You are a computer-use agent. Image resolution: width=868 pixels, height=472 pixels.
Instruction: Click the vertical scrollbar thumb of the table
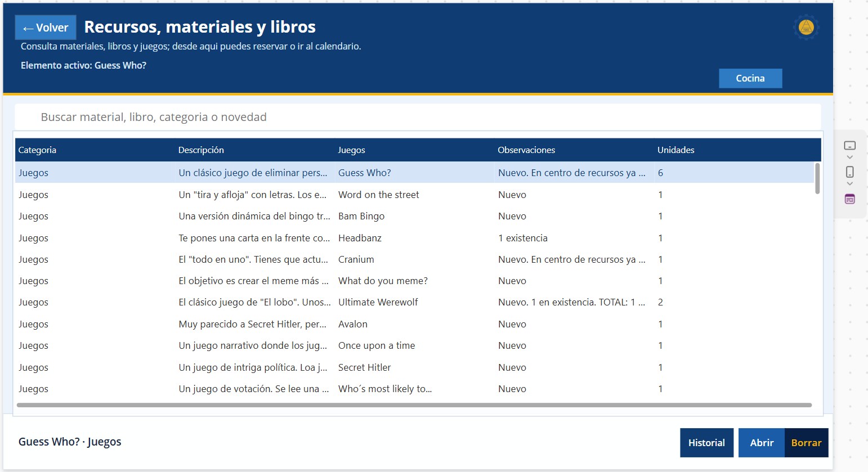[817, 178]
